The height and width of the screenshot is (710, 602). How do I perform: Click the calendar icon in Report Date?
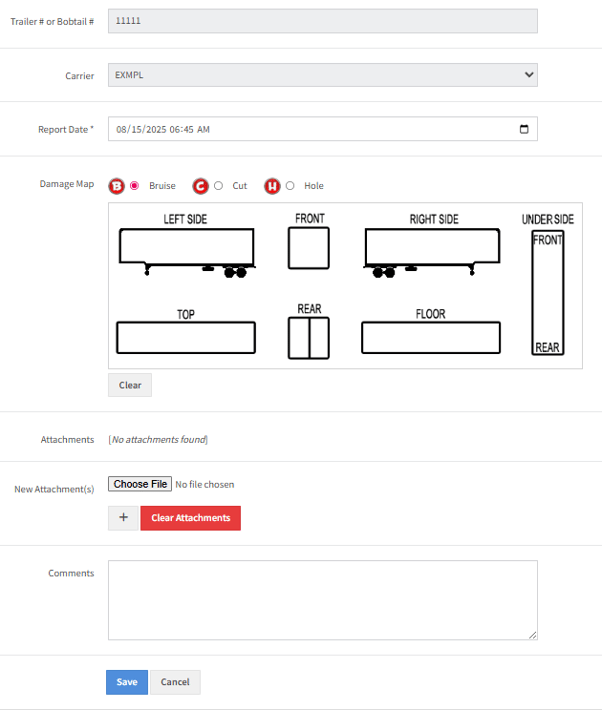click(x=524, y=129)
